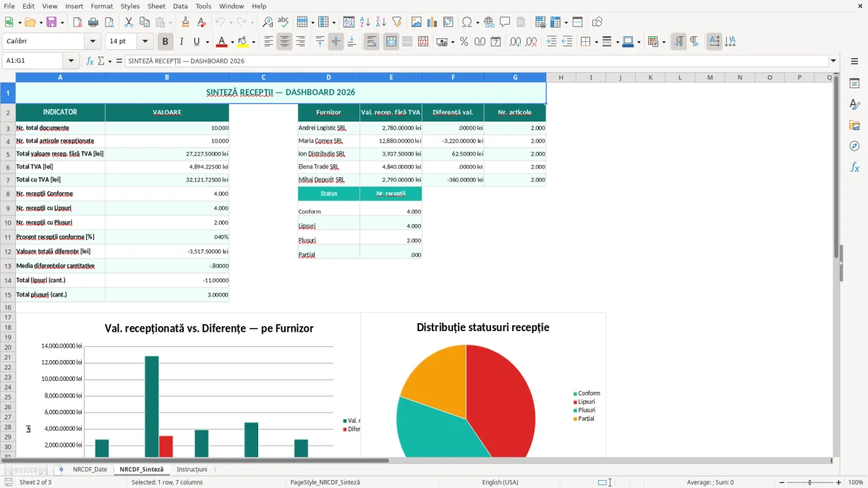Open the sidebar Navigator panel
Viewport: 868px width, 488px height.
pyautogui.click(x=854, y=146)
